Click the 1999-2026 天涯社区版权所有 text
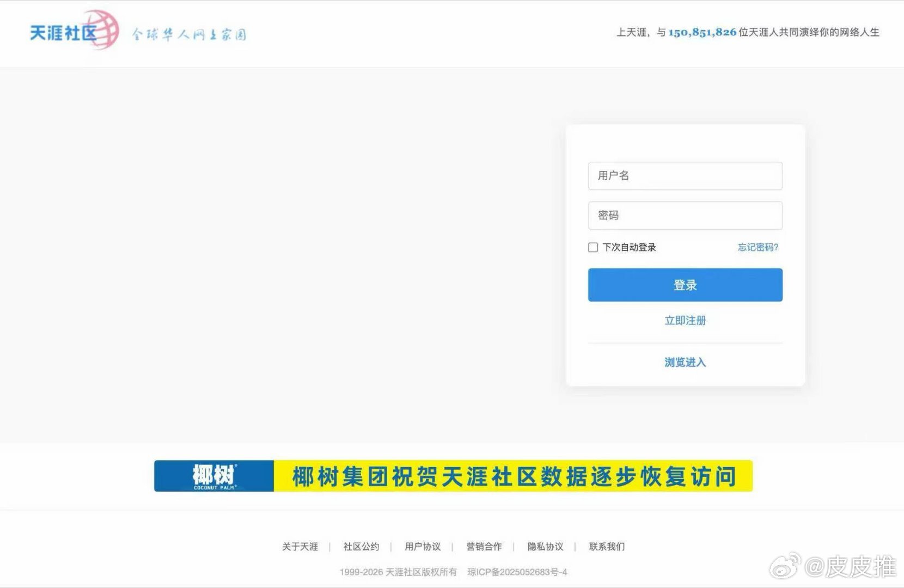 tap(398, 572)
